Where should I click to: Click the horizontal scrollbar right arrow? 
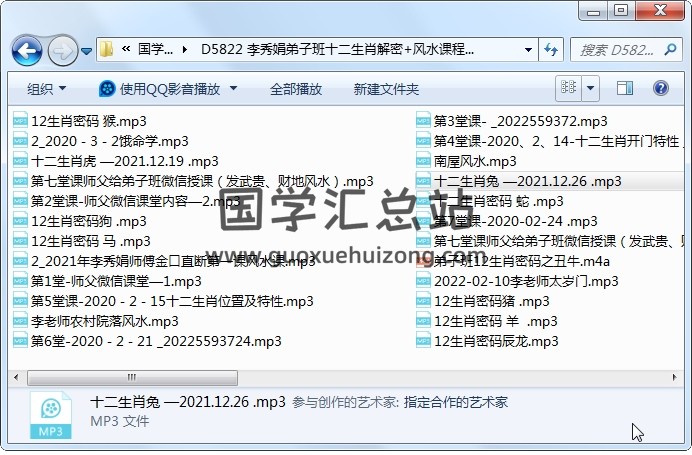point(674,377)
